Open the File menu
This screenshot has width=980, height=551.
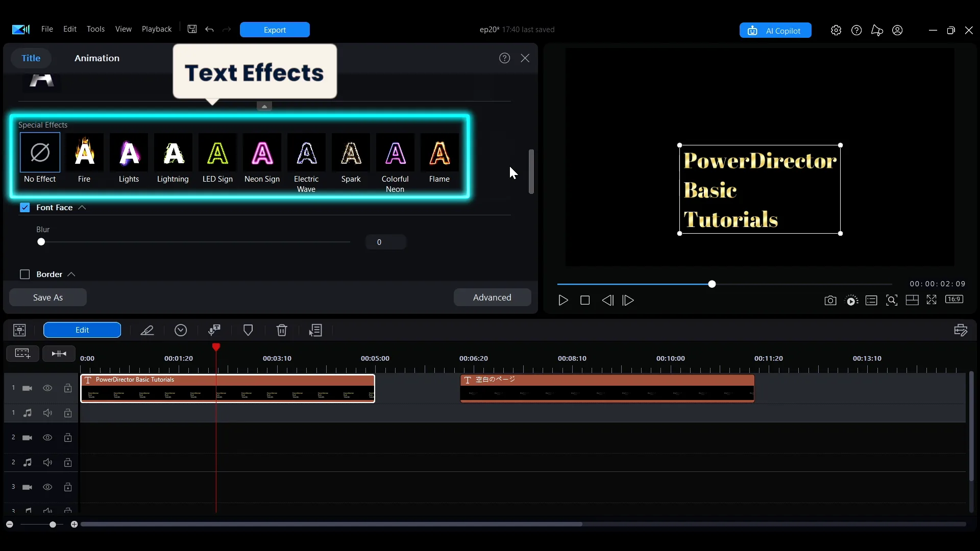click(47, 29)
